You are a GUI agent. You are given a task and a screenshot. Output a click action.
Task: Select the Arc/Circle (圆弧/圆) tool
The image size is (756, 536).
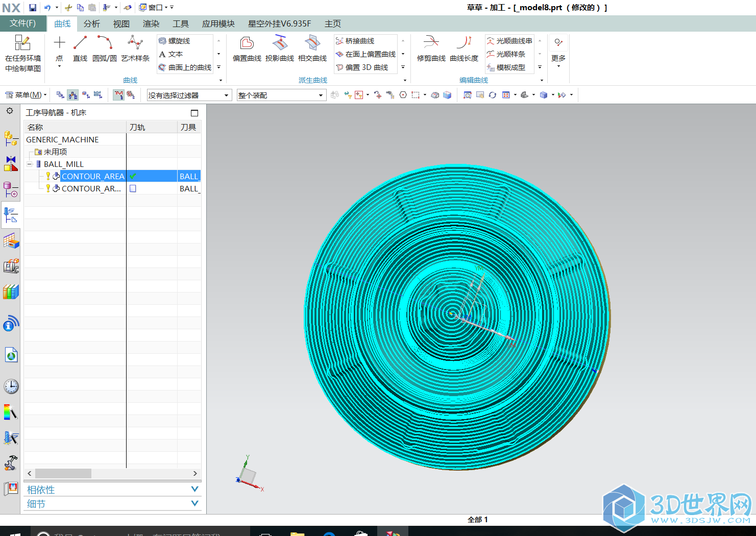(x=105, y=49)
